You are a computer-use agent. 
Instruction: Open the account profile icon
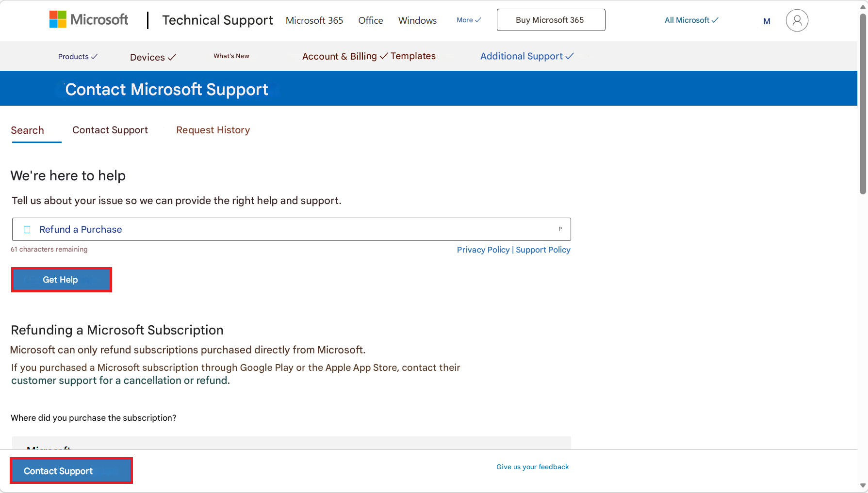click(x=797, y=20)
